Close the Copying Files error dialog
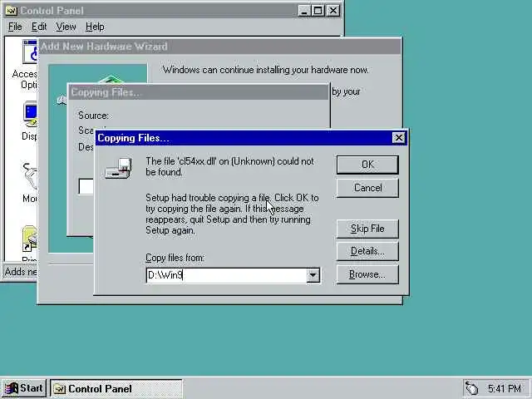This screenshot has width=532, height=399. (x=398, y=138)
